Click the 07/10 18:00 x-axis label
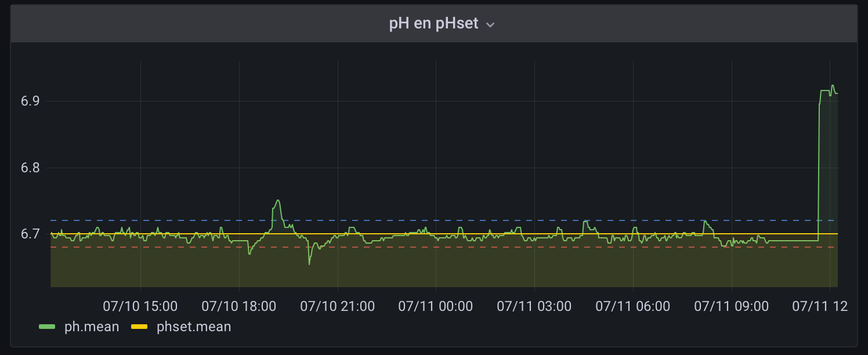Viewport: 868px width, 355px height. pos(239,306)
